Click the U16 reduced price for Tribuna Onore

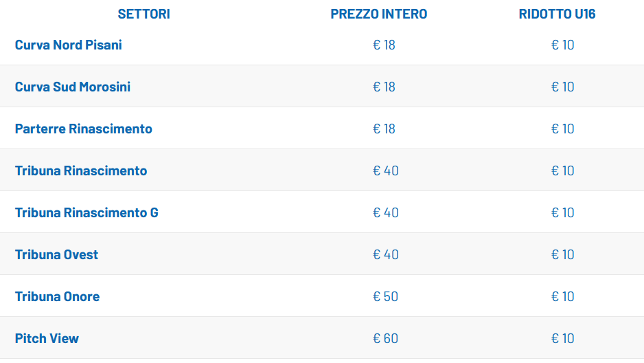[x=562, y=297]
